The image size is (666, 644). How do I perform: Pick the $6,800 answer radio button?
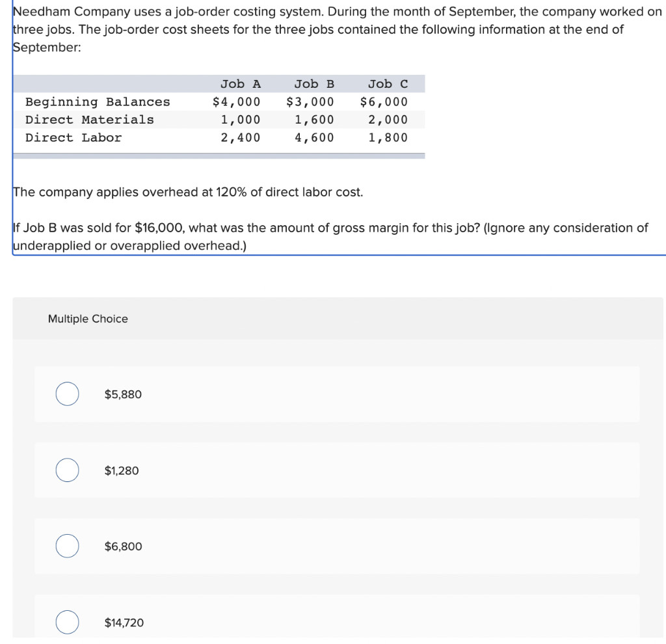tap(67, 546)
